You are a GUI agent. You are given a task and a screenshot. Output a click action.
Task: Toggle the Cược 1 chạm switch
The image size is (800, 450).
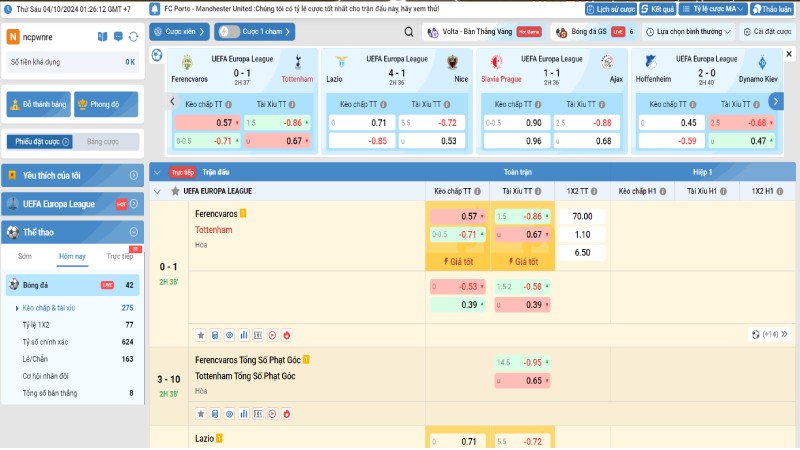229,32
